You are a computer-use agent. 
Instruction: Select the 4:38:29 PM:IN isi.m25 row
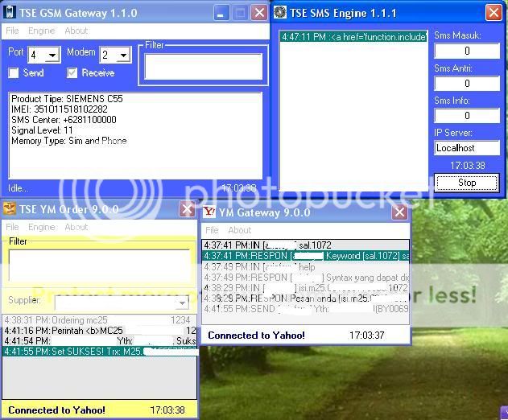click(305, 288)
